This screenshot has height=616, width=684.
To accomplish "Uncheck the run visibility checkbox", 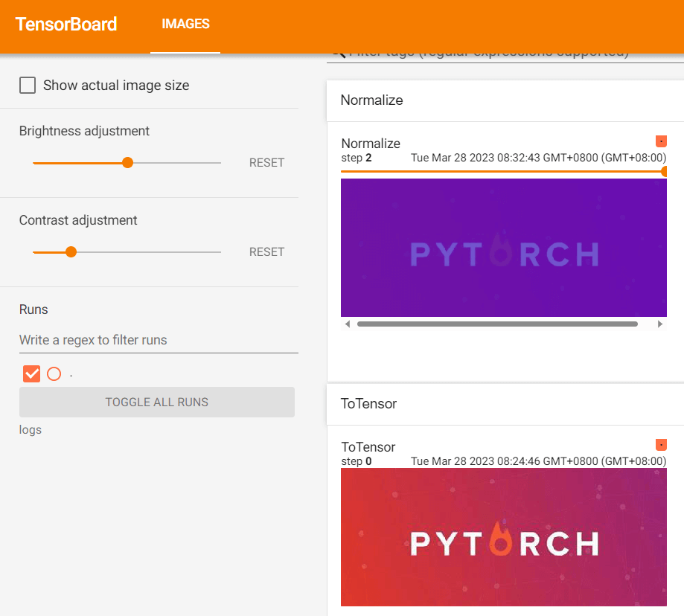I will click(x=31, y=373).
